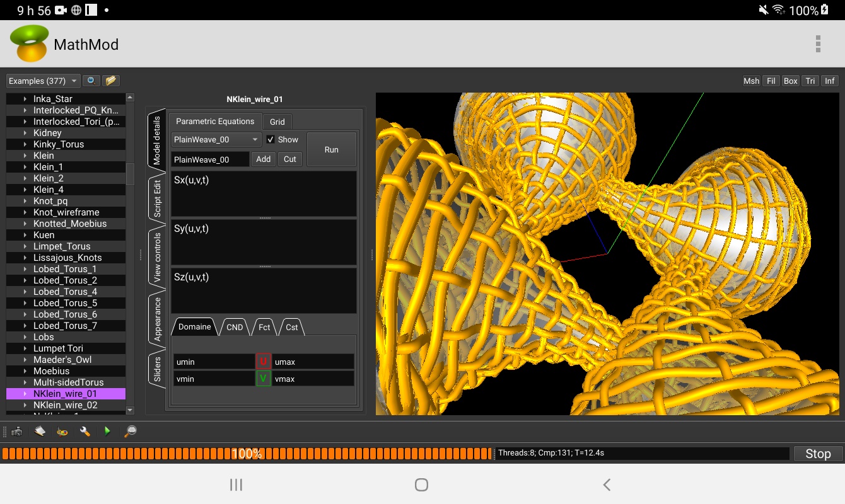
Task: Click the magnifier icon in bottom toolbar
Action: tap(130, 432)
